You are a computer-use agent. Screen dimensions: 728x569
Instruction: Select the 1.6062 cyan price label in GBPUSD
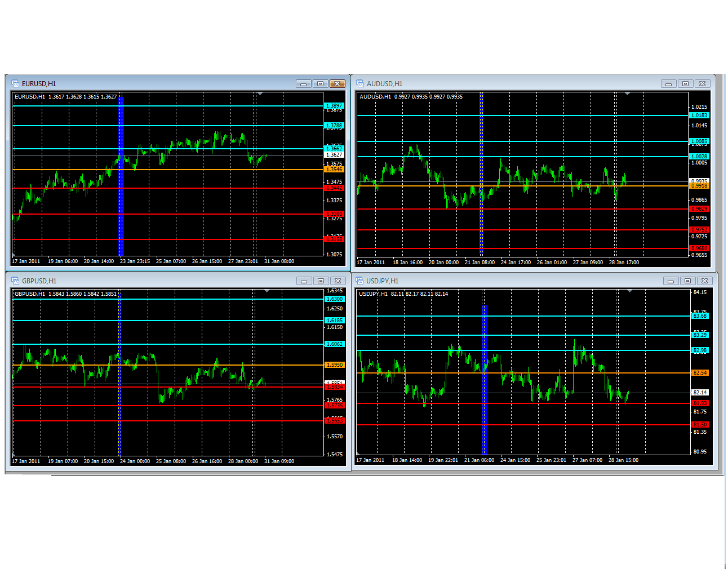click(x=335, y=344)
